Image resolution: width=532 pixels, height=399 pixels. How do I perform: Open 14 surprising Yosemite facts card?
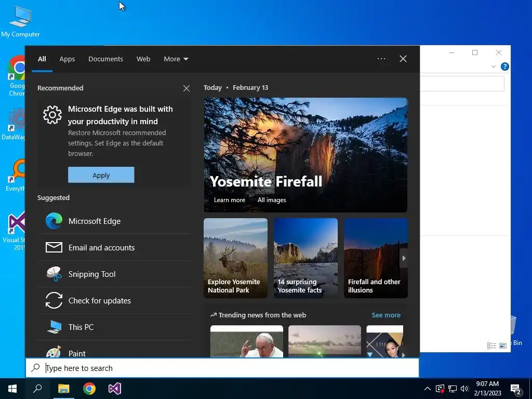click(305, 258)
